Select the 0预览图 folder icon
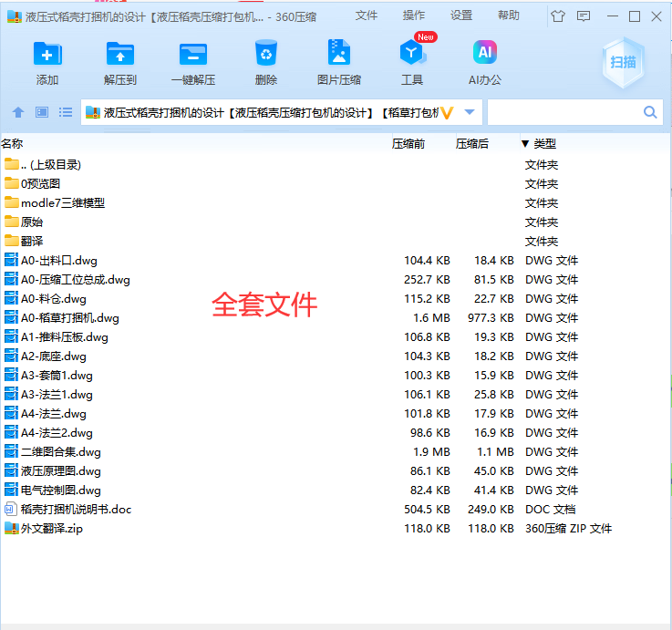 point(12,183)
